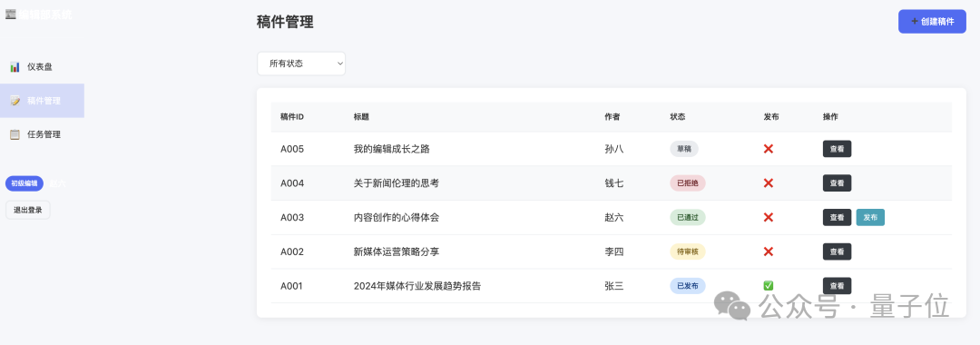The width and height of the screenshot is (980, 345).
Task: Click the 发布 column header
Action: click(771, 117)
